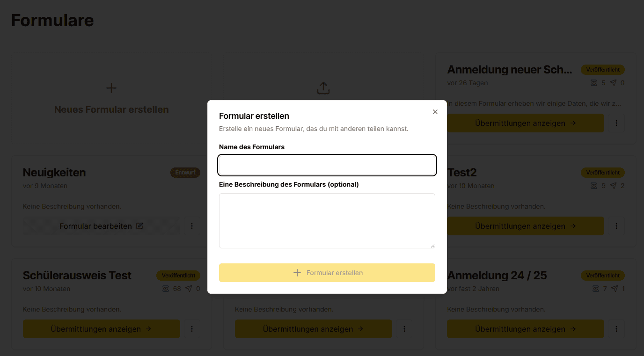Open Übermittlungen anzeigen for Schülerausweis Test

pos(101,329)
